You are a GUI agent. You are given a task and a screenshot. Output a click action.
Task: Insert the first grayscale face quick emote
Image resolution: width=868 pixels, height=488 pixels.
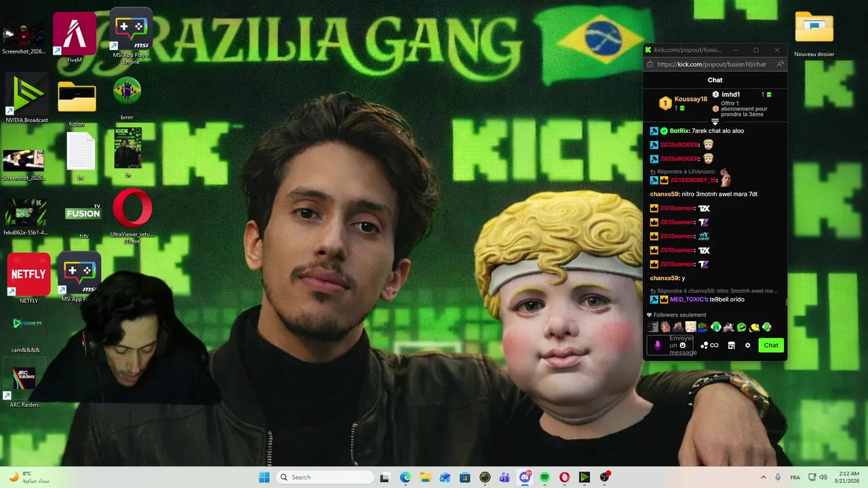point(652,327)
